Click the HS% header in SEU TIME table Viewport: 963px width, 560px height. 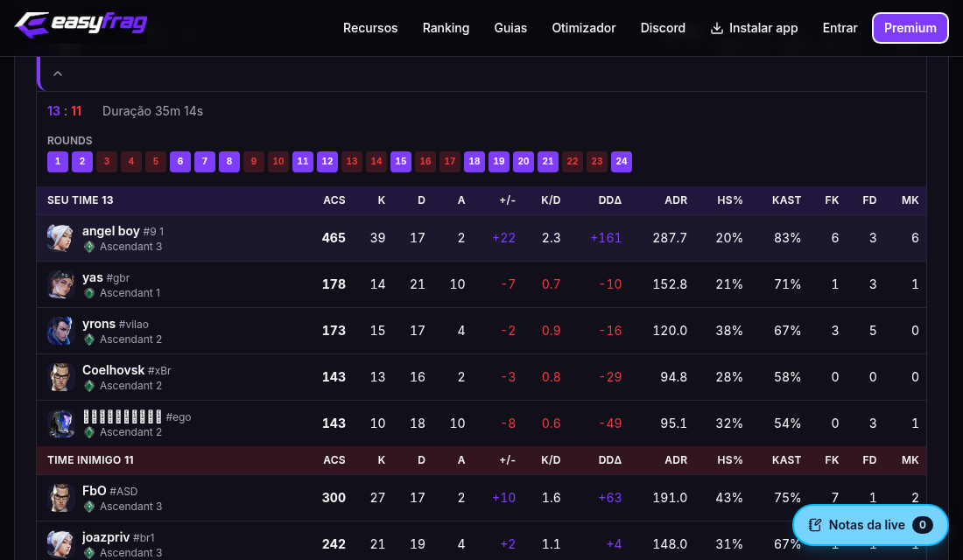click(x=729, y=200)
